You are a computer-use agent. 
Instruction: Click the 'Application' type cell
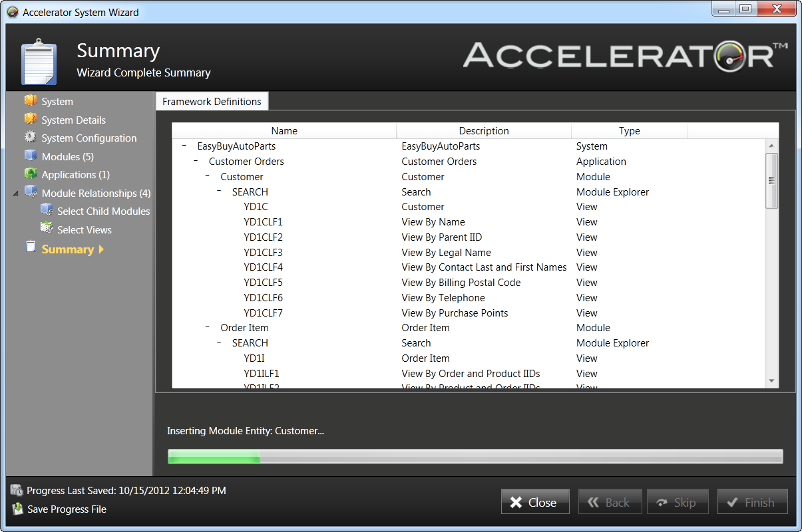point(601,162)
